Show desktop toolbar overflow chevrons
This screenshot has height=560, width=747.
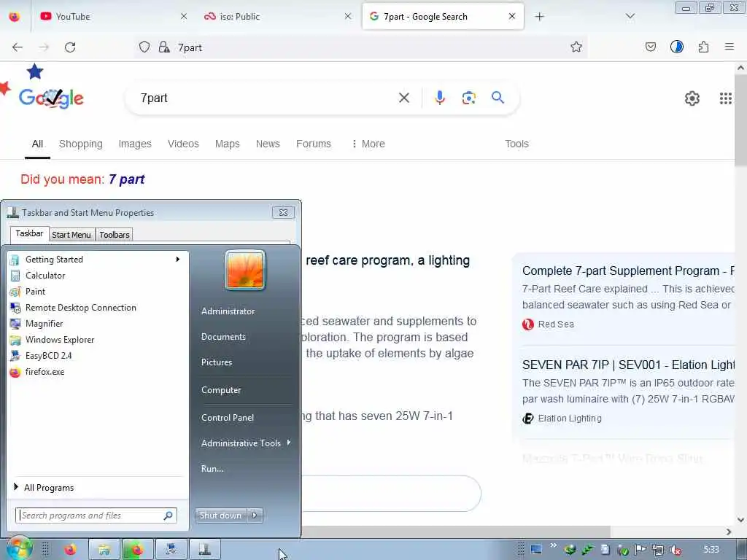[553, 545]
